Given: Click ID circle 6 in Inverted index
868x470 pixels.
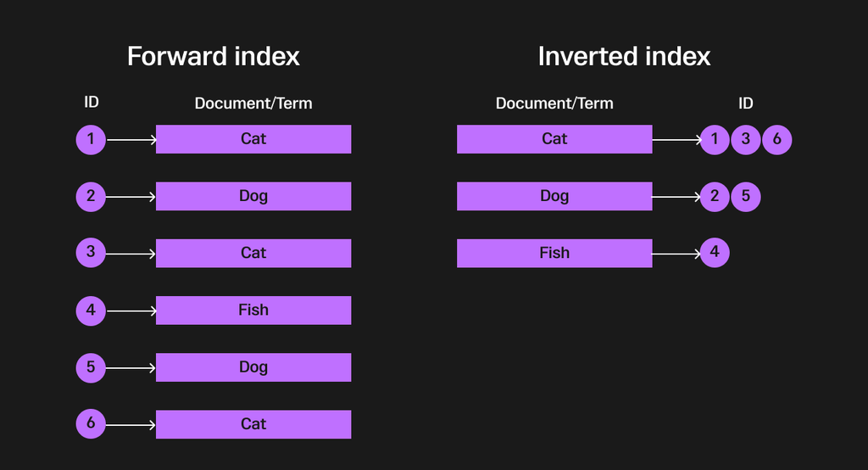Looking at the screenshot, I should point(776,139).
